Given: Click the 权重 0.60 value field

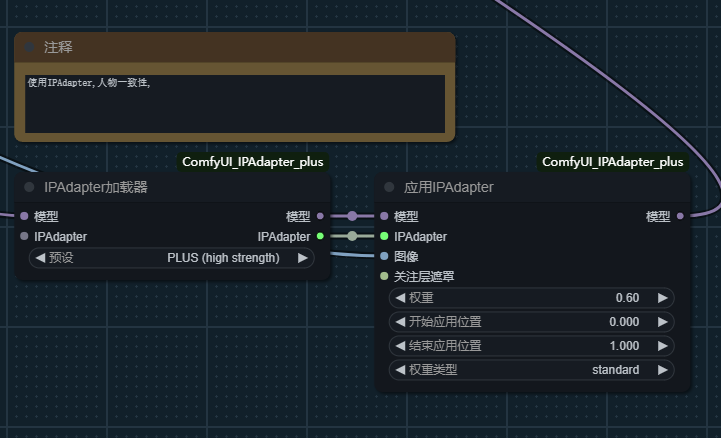Looking at the screenshot, I should (x=532, y=298).
